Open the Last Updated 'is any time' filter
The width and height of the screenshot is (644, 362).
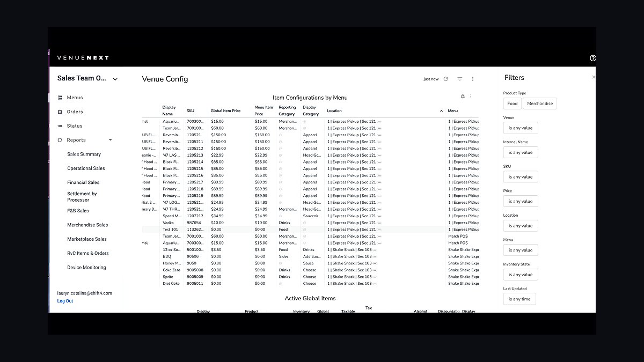(519, 299)
